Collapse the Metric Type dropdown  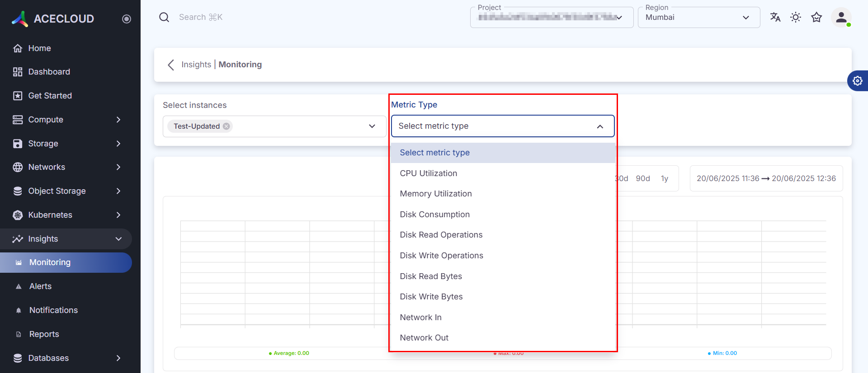click(x=600, y=126)
